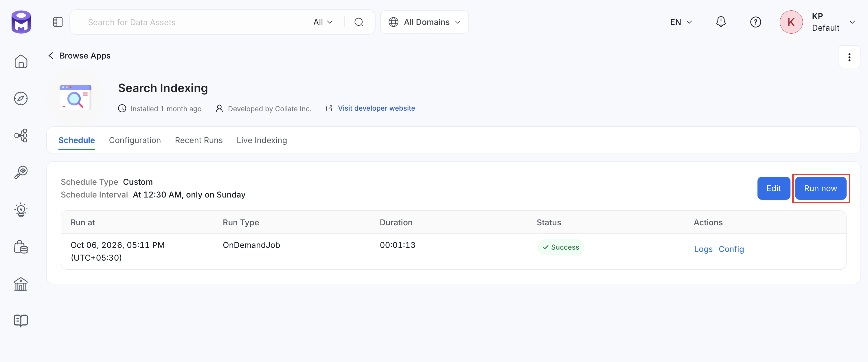This screenshot has width=868, height=362.
Task: Open the Govern building sidebar icon
Action: click(x=21, y=284)
